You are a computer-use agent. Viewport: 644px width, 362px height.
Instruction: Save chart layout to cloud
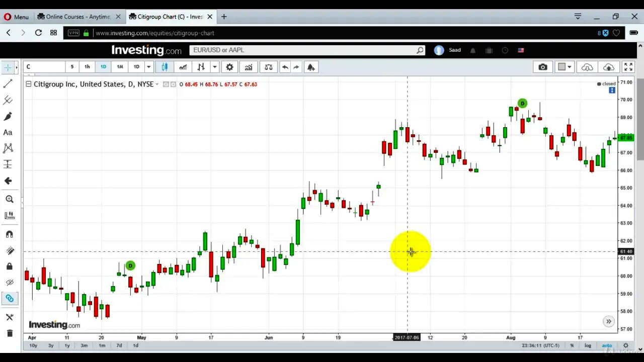click(609, 67)
